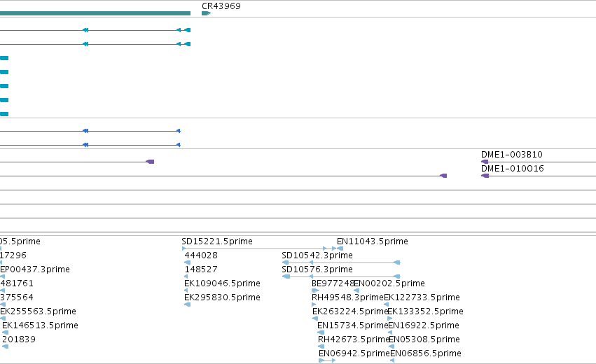
Task: Select the EN16922.5prime EST label
Action: [x=424, y=325]
